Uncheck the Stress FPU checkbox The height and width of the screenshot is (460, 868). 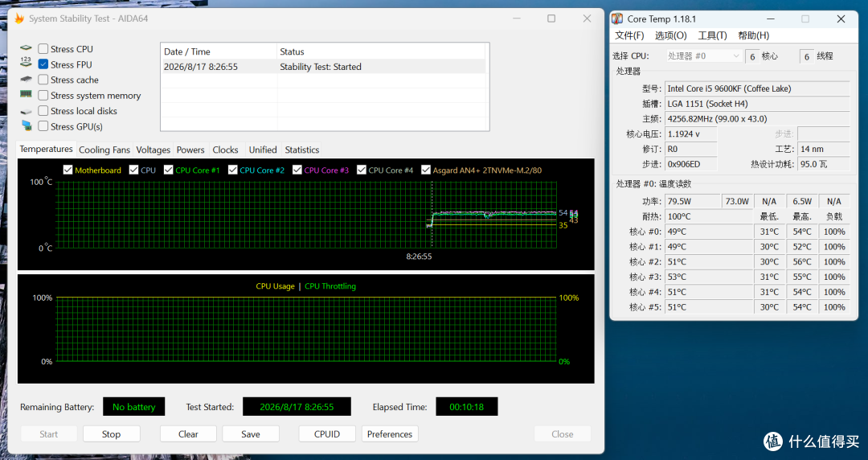tap(43, 64)
